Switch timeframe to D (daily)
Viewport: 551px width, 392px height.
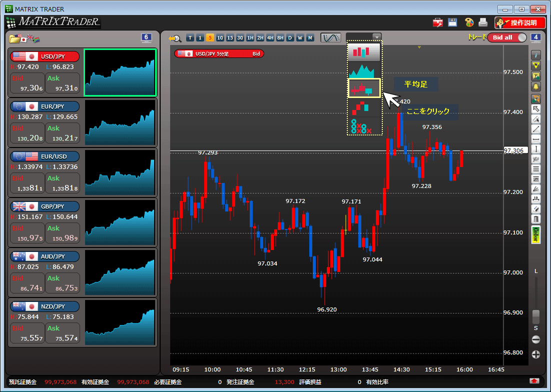pos(290,38)
